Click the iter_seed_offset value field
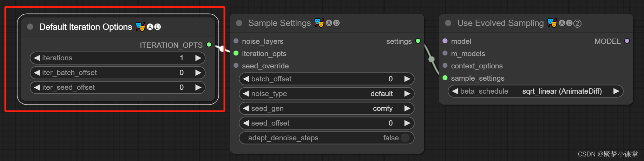Viewport: 644px width, 161px height. pyautogui.click(x=118, y=87)
